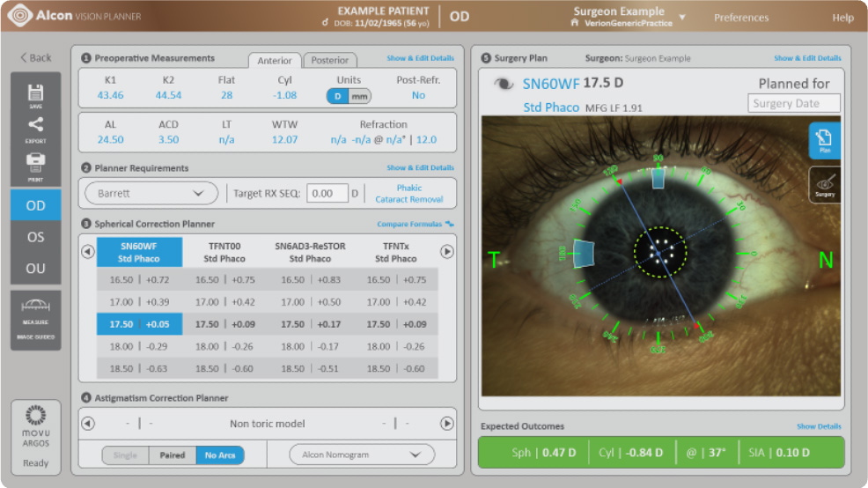
Task: Open the Export share icon
Action: pos(35,129)
